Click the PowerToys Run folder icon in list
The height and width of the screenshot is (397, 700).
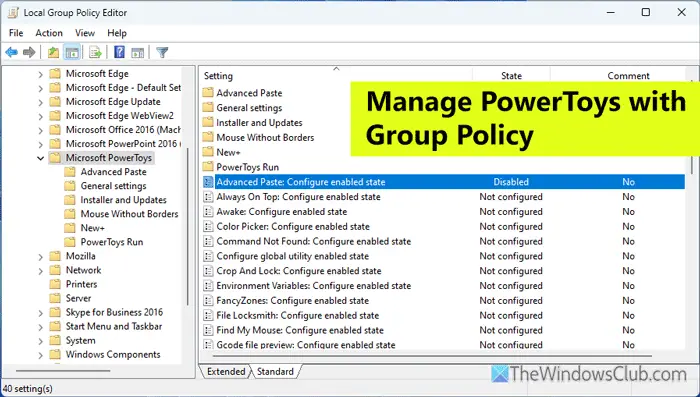[208, 167]
